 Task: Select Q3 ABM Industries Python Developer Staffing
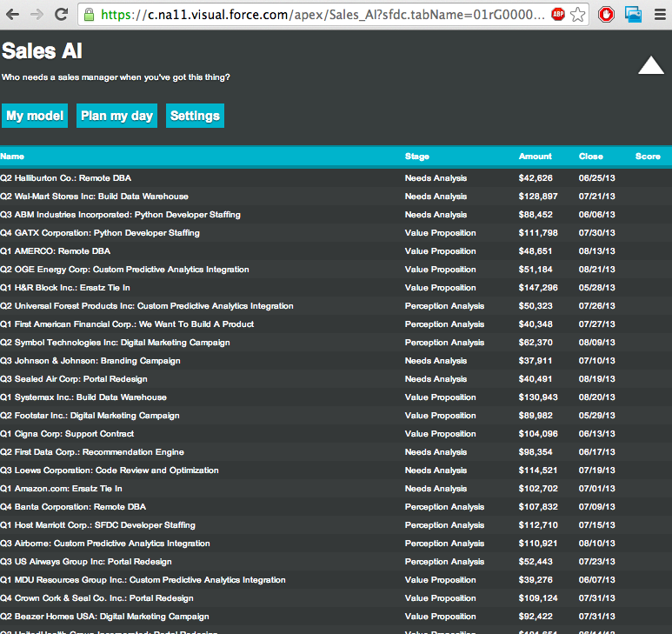point(121,215)
